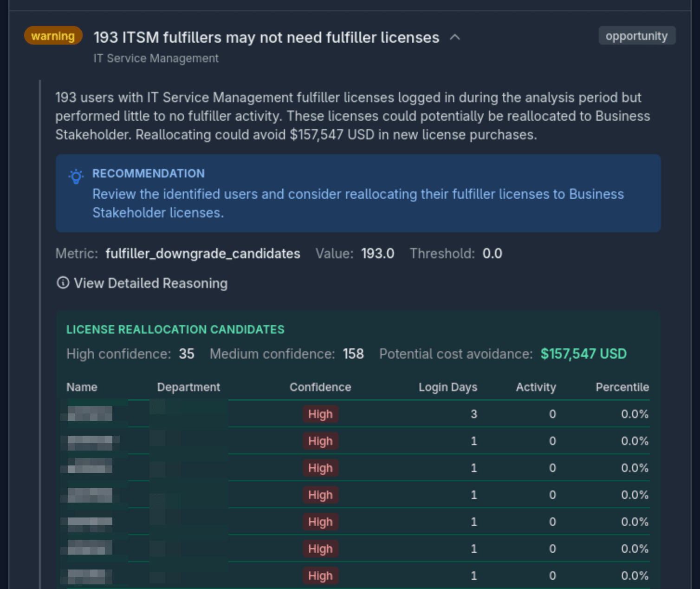Click the 0.0% percentile value in the first row
700x589 pixels.
(x=634, y=414)
